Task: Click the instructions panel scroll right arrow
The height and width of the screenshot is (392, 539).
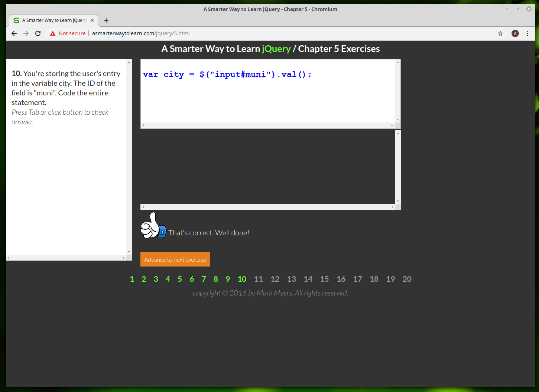Action: [124, 258]
